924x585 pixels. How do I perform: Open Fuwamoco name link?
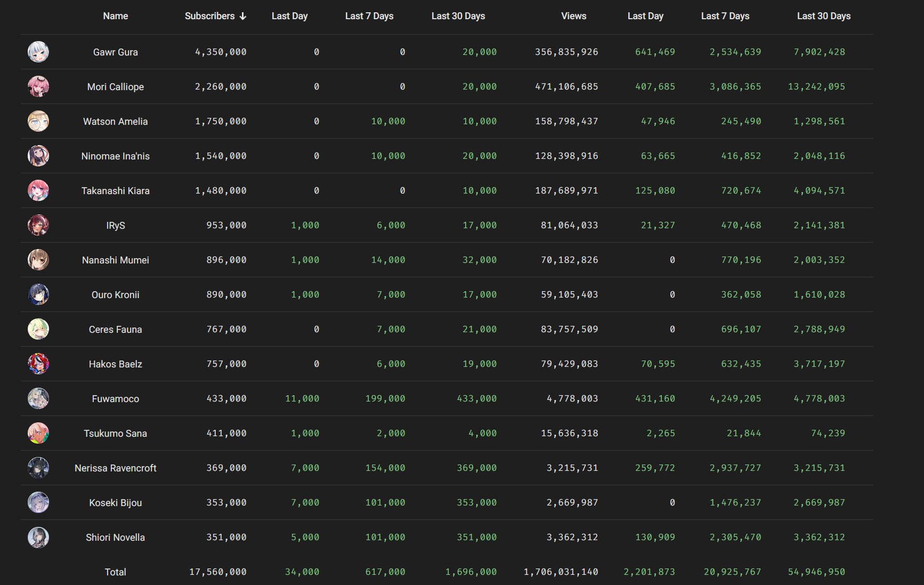(116, 399)
